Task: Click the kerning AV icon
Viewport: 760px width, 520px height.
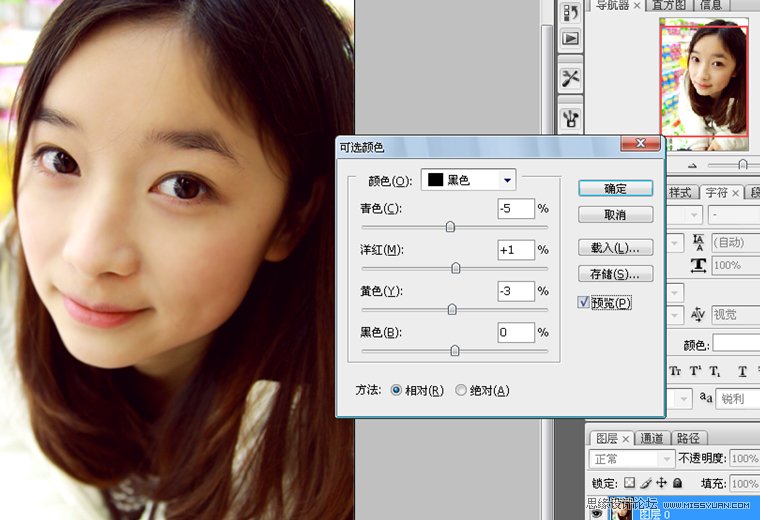Action: coord(698,315)
